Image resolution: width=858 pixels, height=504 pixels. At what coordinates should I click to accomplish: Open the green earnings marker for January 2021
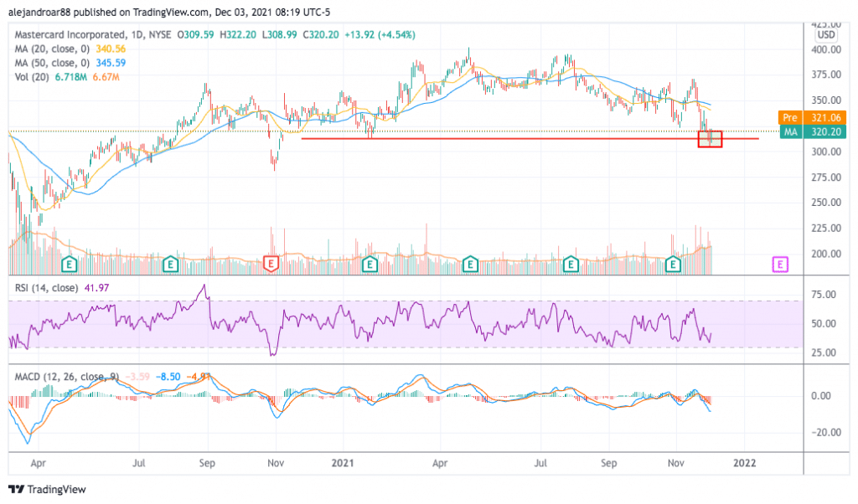tap(370, 265)
